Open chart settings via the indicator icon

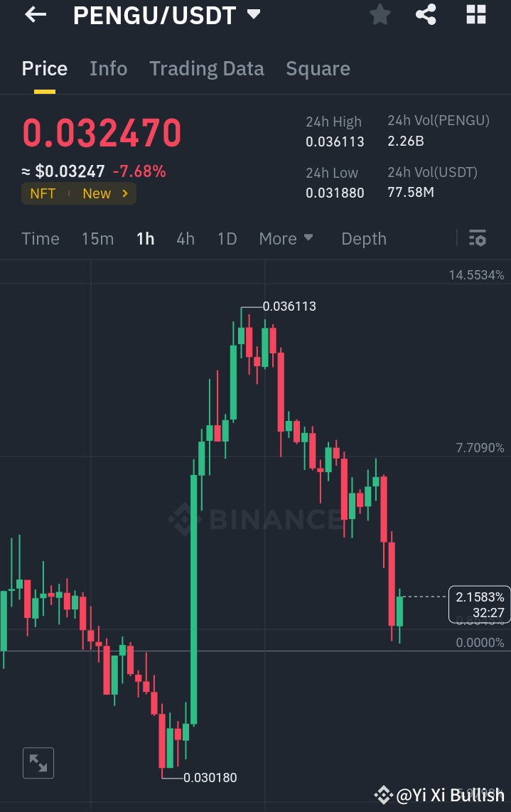coord(477,238)
